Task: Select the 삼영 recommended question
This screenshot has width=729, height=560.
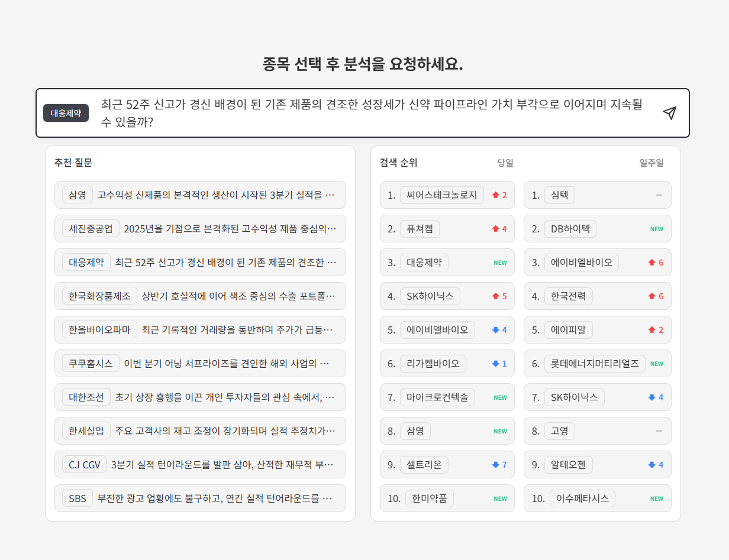Action: pyautogui.click(x=200, y=195)
